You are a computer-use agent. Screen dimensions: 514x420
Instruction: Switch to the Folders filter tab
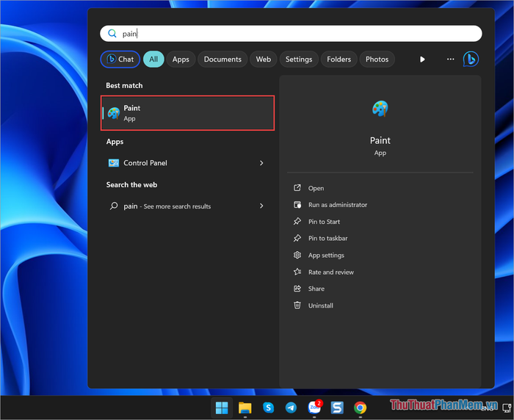click(339, 59)
